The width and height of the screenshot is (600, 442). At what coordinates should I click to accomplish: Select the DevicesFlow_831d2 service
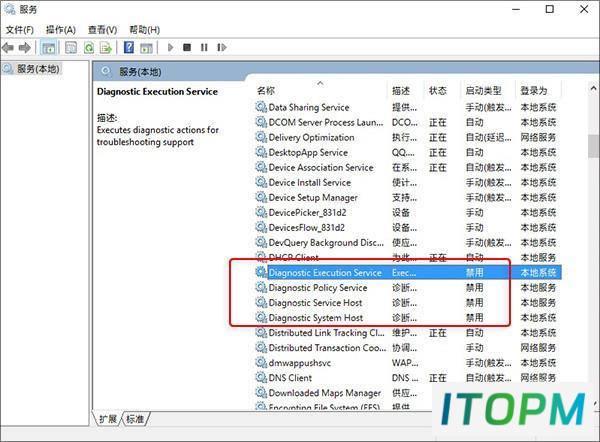[x=407, y=228]
